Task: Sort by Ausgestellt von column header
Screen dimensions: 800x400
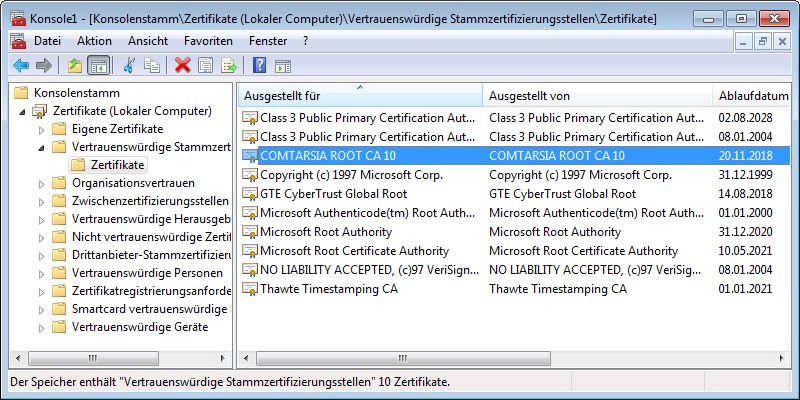Action: (597, 95)
